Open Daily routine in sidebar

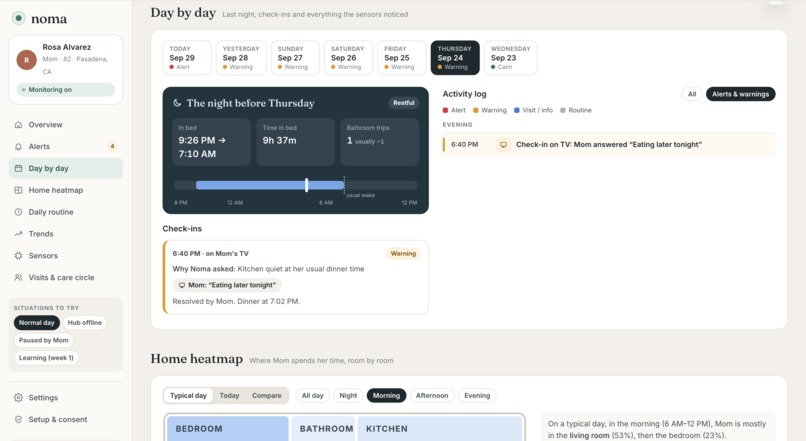66,212
